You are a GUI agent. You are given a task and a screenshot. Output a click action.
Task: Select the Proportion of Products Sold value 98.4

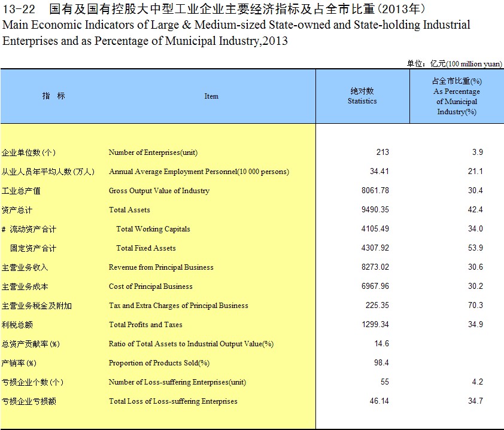[381, 363]
